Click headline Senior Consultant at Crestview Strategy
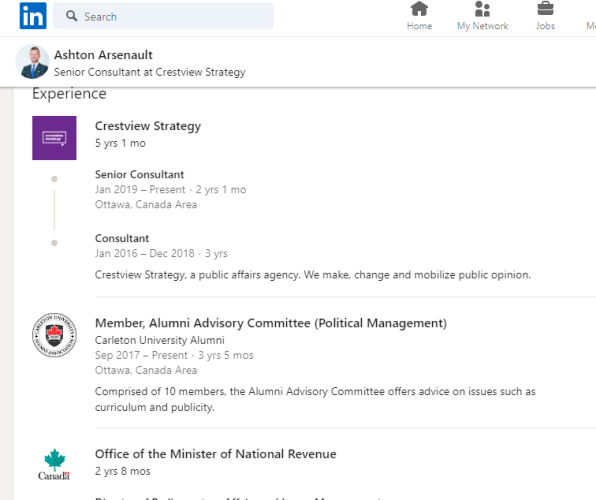Viewport: 596px width, 500px height. pos(149,72)
